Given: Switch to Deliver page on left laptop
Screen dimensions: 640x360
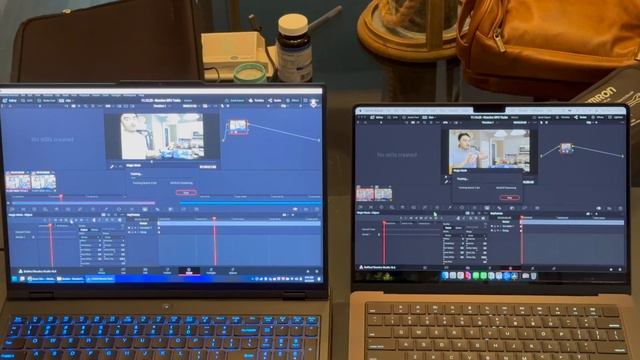Looking at the screenshot, I should [233, 271].
